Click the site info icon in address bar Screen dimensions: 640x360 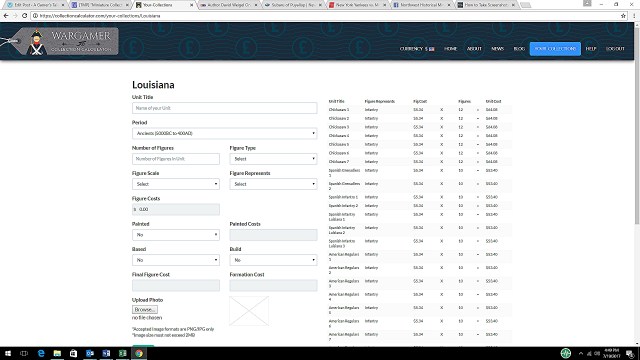(35, 16)
